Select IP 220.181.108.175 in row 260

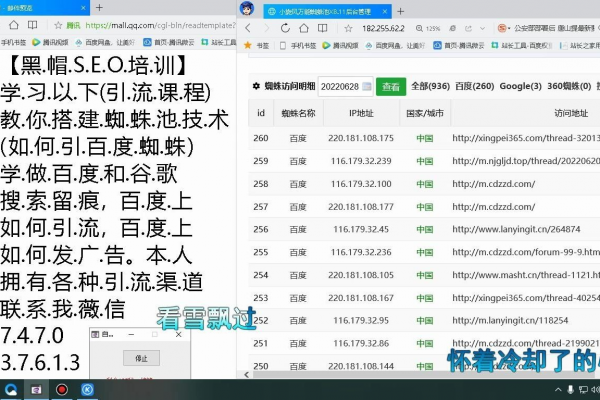pos(361,138)
